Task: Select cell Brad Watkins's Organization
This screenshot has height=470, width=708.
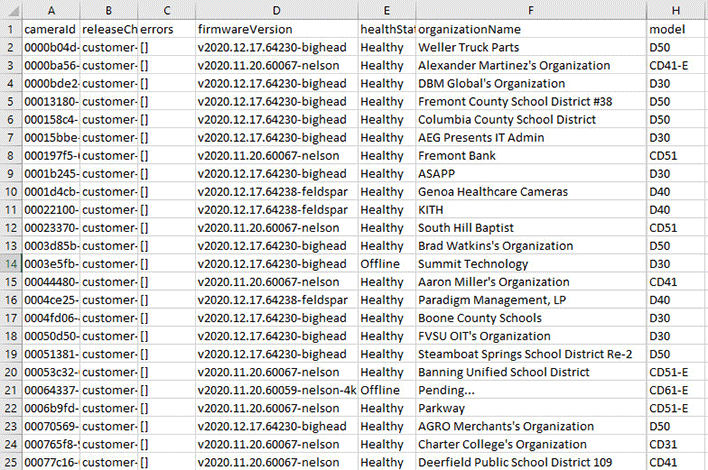Action: [x=531, y=246]
